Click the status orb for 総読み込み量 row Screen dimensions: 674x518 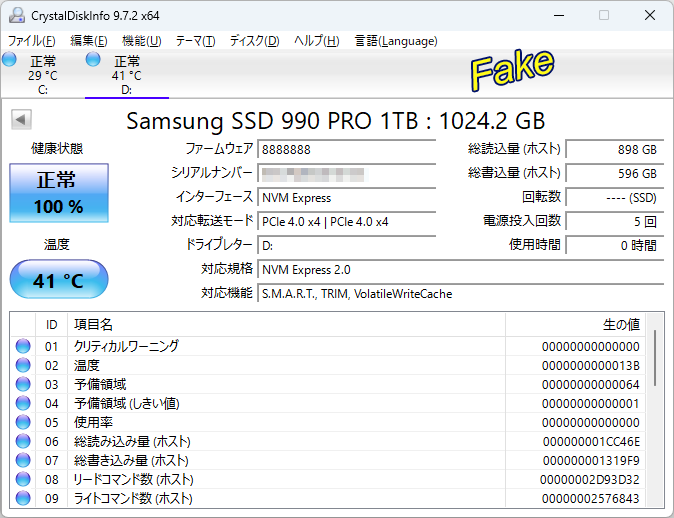(23, 441)
